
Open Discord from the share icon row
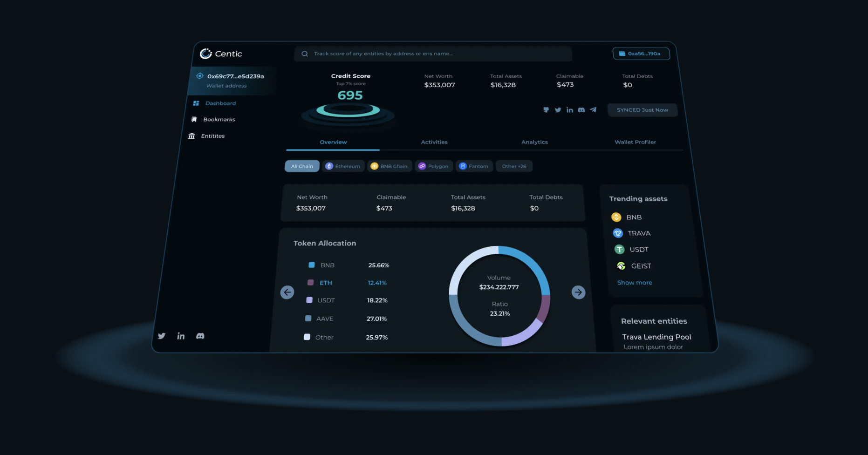[581, 109]
